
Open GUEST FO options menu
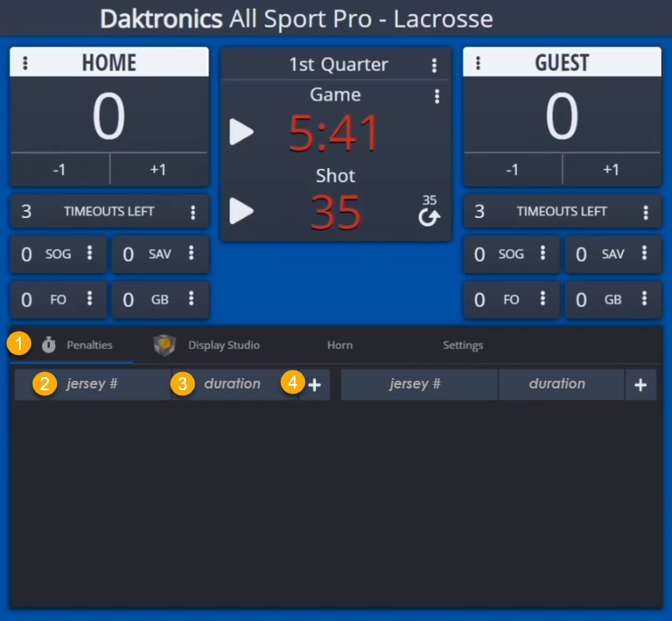pyautogui.click(x=543, y=298)
